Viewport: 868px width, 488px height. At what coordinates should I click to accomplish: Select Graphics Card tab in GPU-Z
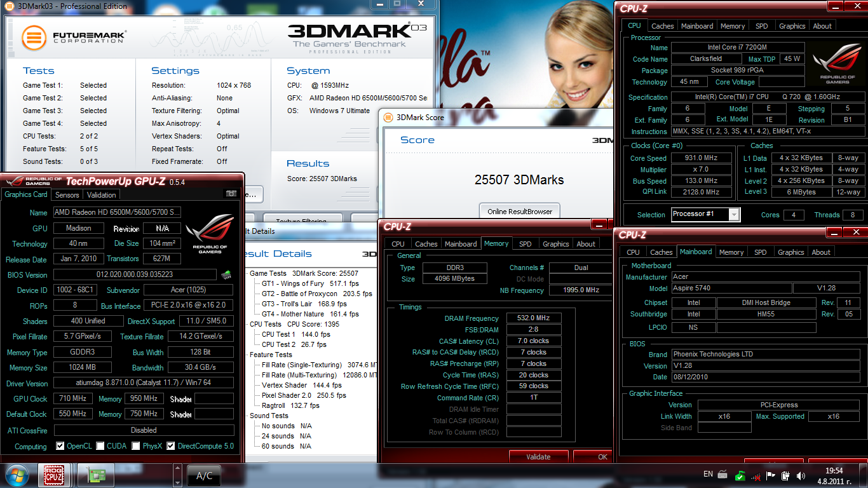26,194
